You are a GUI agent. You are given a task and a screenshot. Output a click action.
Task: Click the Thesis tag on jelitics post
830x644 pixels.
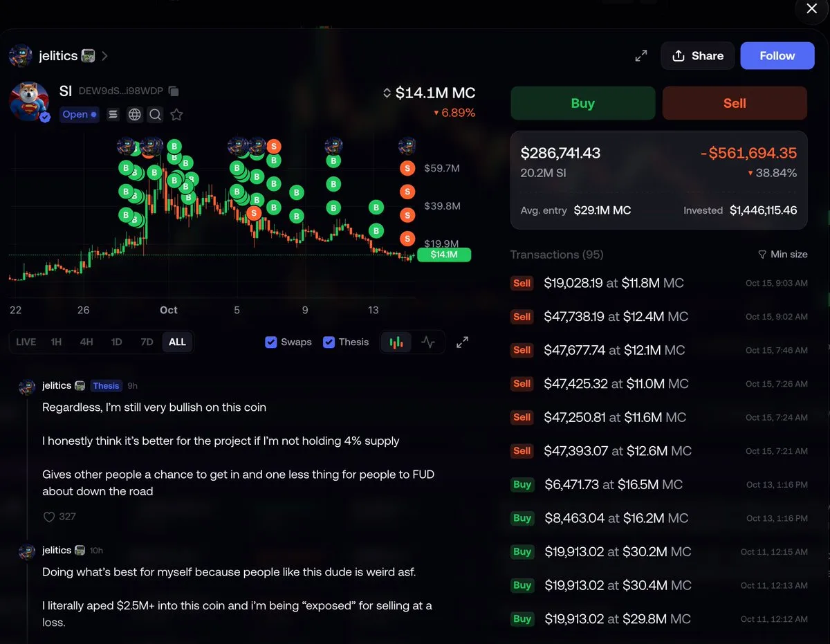(106, 386)
